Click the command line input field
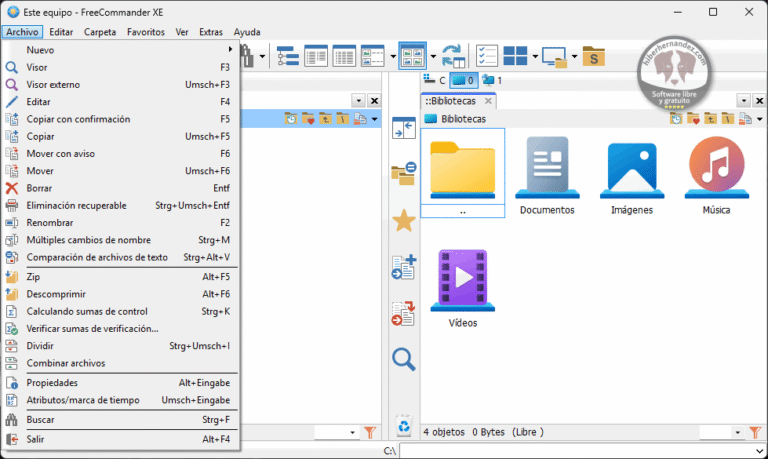This screenshot has height=459, width=768. pos(583,451)
